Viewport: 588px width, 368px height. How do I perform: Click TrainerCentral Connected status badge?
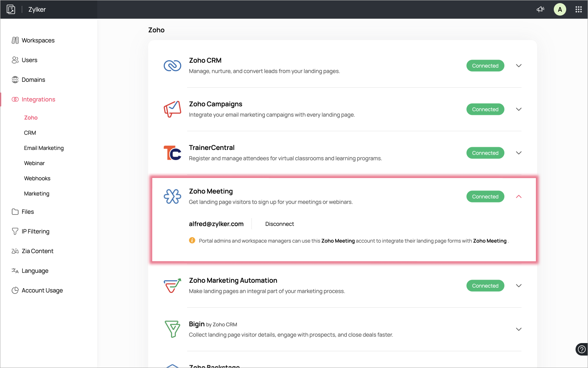(x=485, y=153)
